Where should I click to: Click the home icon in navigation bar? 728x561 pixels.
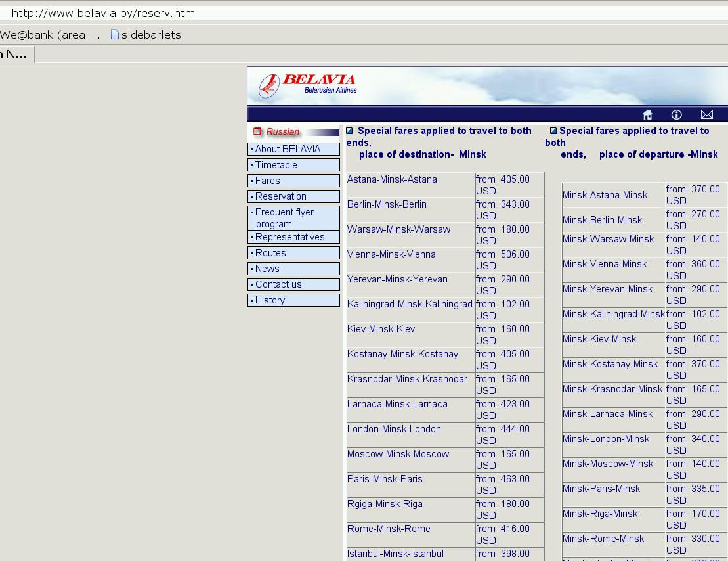click(647, 115)
